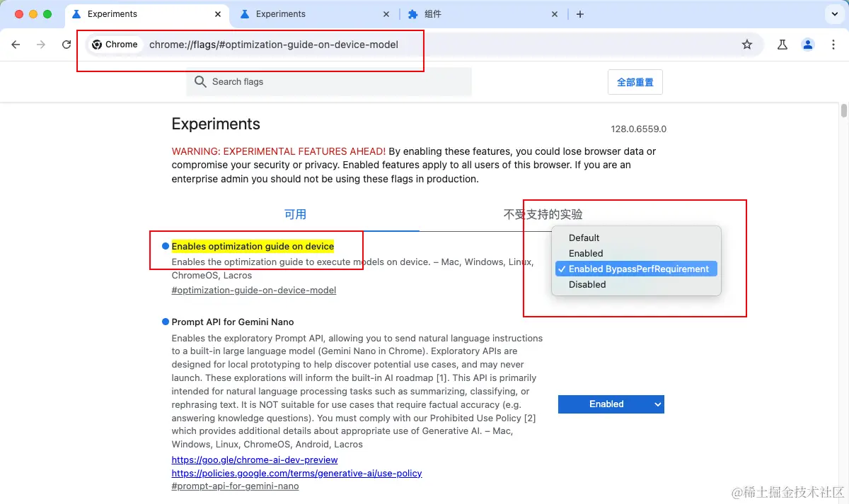849x504 pixels.
Task: Close the first Experiments tab
Action: pyautogui.click(x=218, y=14)
